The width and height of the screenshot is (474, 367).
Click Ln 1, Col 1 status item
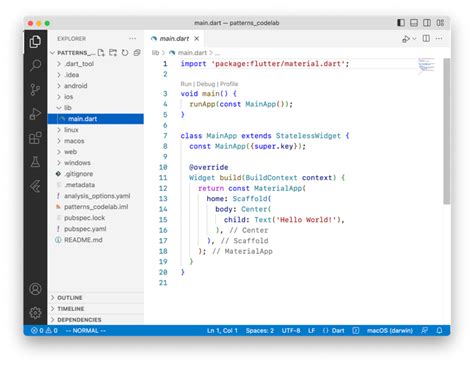coord(222,330)
